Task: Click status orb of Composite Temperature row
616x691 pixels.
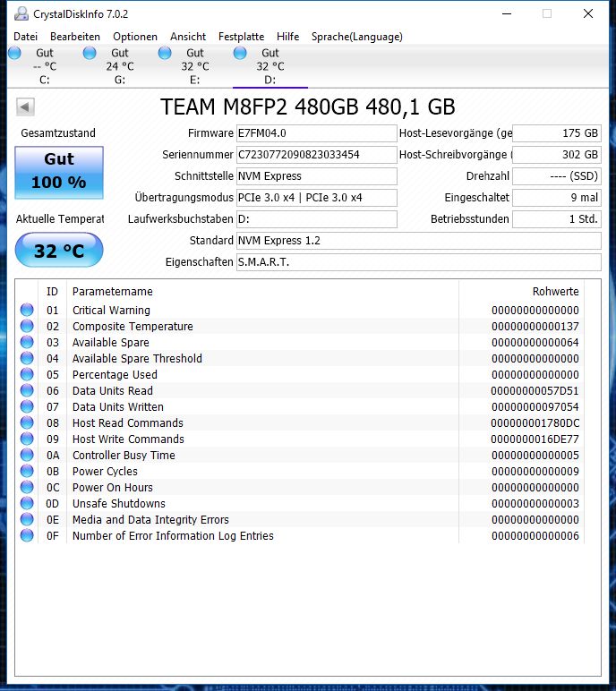Action: pyautogui.click(x=27, y=326)
